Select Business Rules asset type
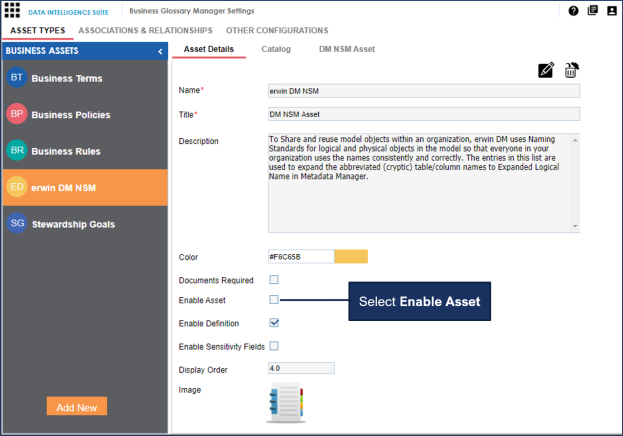This screenshot has height=436, width=623. click(x=85, y=151)
